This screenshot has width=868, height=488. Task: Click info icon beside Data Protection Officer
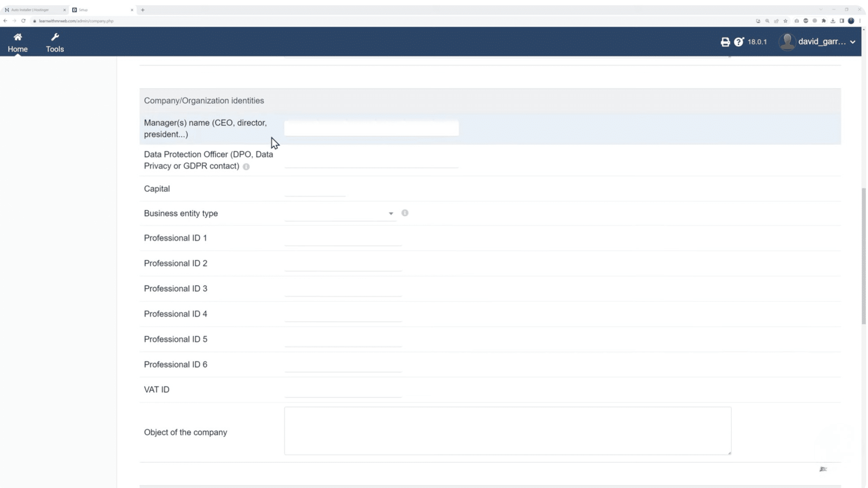coord(246,167)
